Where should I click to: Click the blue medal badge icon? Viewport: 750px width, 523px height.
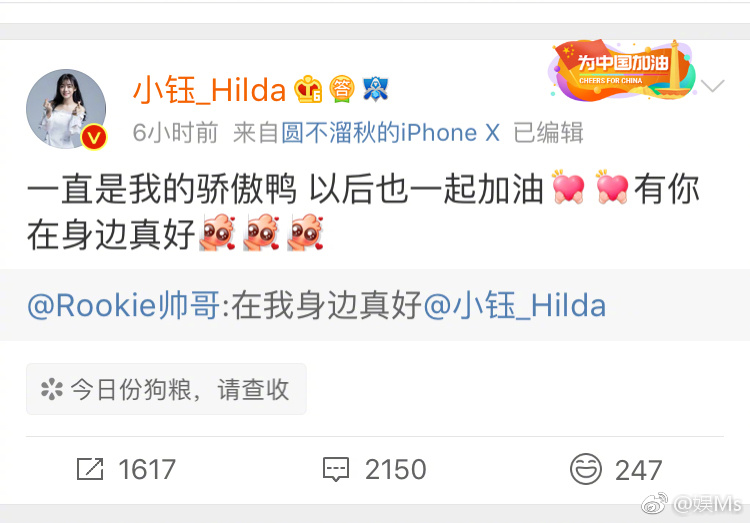(375, 89)
